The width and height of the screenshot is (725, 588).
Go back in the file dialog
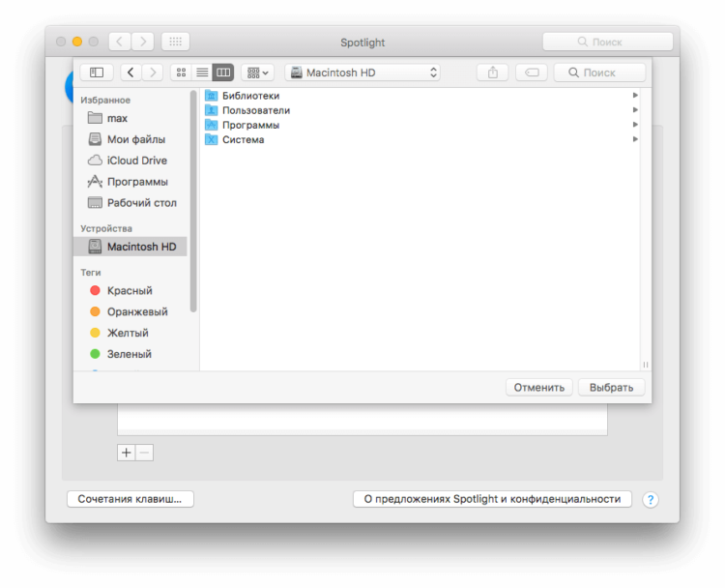[130, 73]
